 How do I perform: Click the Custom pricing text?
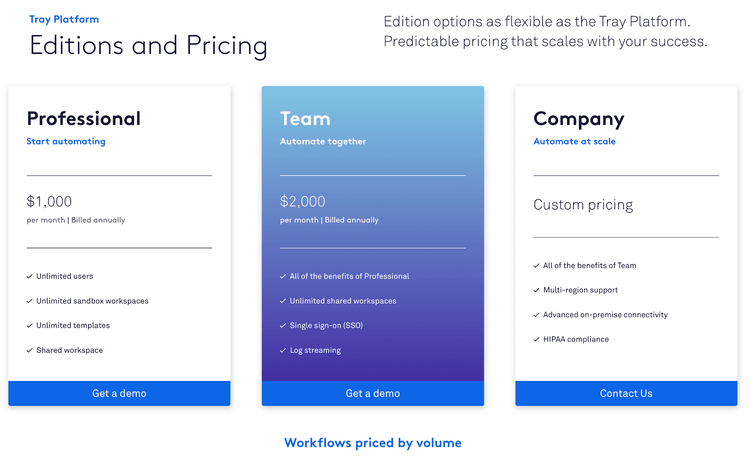(x=583, y=205)
